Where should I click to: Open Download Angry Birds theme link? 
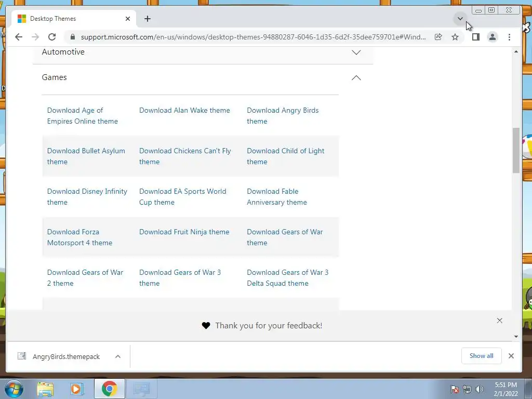pos(283,116)
